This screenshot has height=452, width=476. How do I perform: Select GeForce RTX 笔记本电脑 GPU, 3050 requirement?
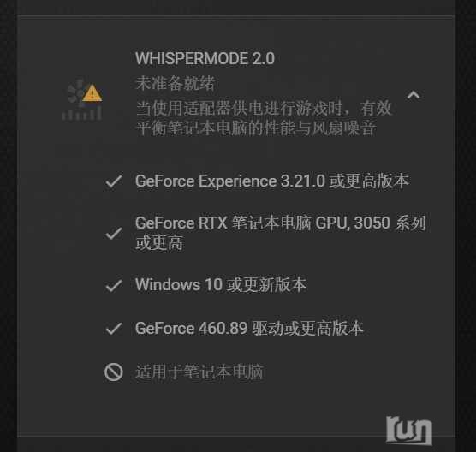click(x=281, y=233)
